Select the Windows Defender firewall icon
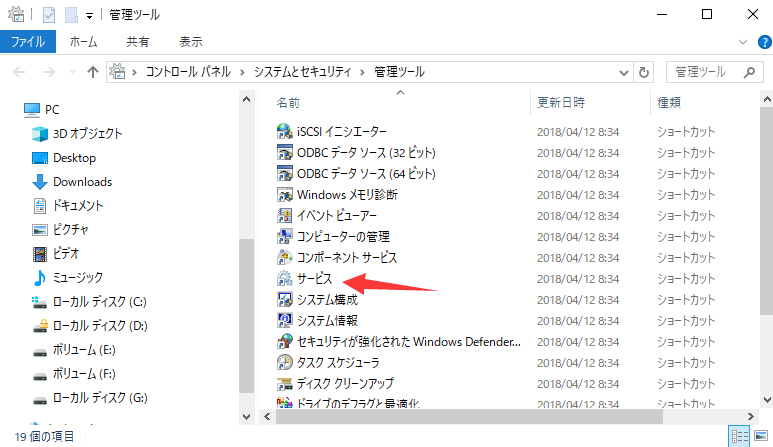The width and height of the screenshot is (773, 447). (284, 342)
